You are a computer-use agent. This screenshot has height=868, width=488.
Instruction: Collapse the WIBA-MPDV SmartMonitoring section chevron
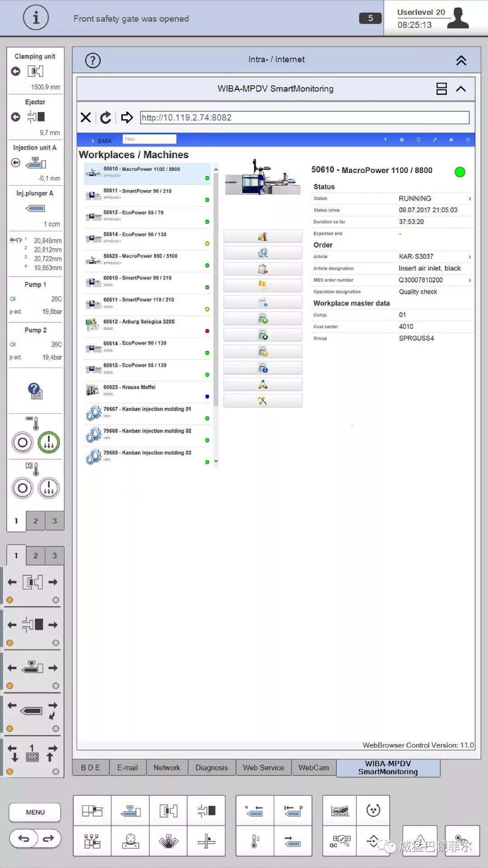461,89
